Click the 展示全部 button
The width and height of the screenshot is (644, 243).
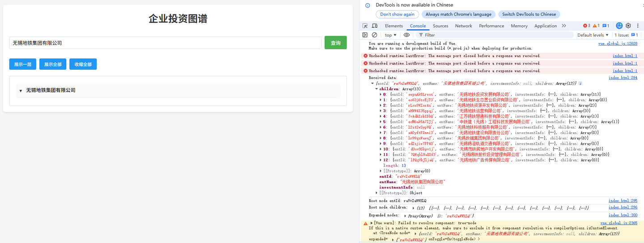point(53,64)
